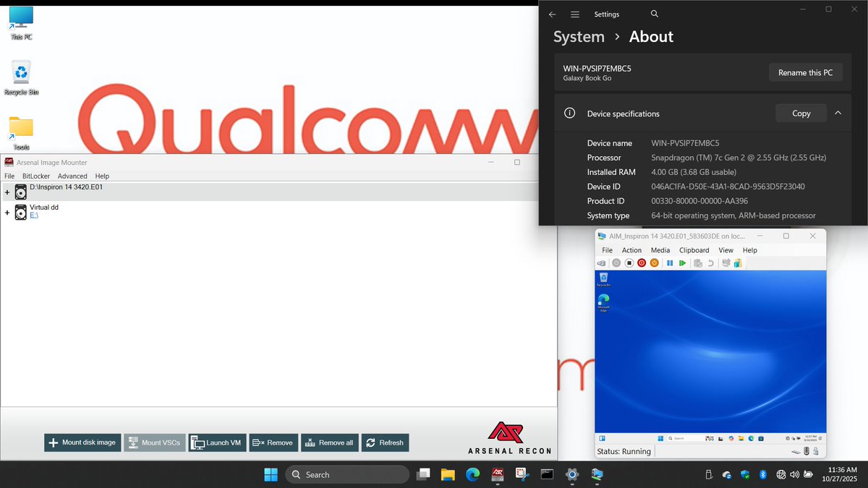The height and width of the screenshot is (488, 868).
Task: Open This PC desktop icon
Action: pos(21,22)
